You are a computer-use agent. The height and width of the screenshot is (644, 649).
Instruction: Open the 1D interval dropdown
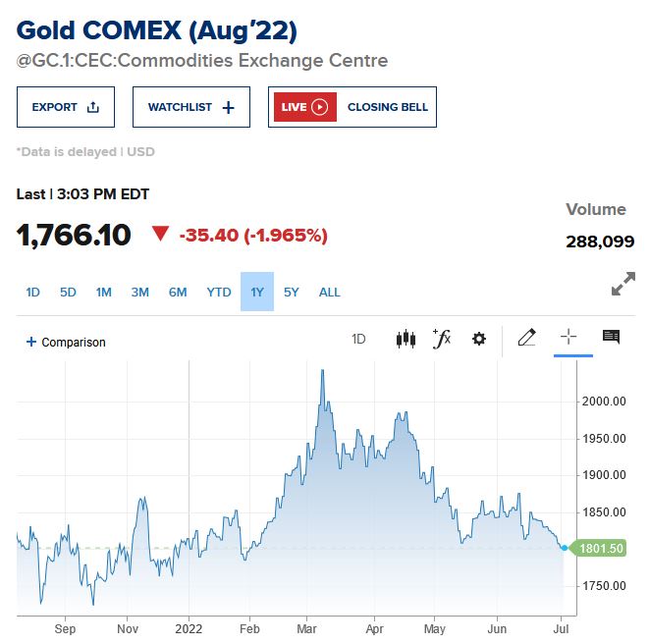coord(358,340)
